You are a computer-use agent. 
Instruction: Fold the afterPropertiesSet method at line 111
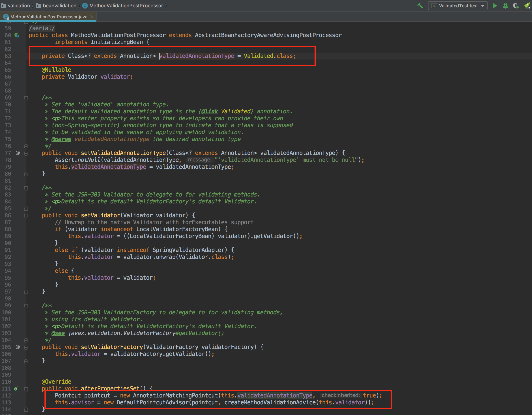(26, 389)
